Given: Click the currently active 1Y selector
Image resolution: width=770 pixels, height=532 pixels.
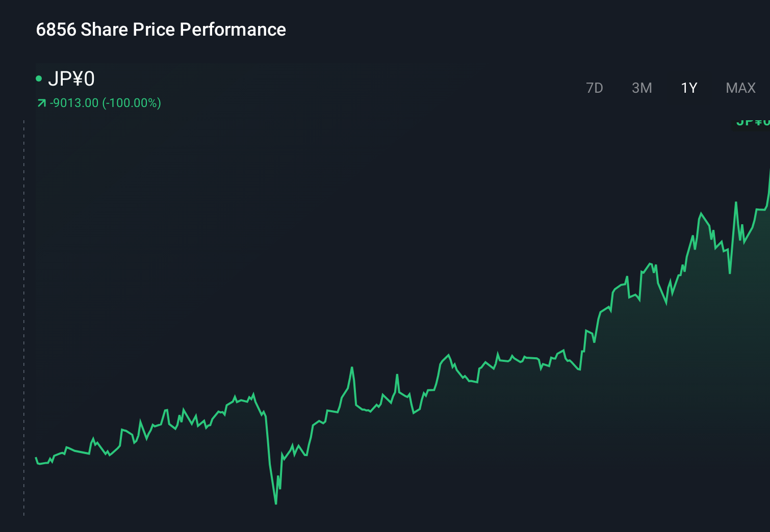Looking at the screenshot, I should 688,88.
